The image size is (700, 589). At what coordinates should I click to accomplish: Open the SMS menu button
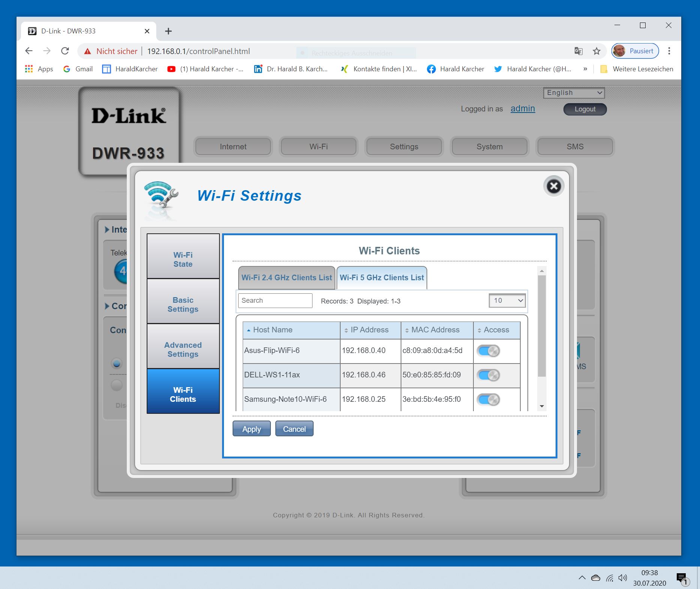(575, 147)
